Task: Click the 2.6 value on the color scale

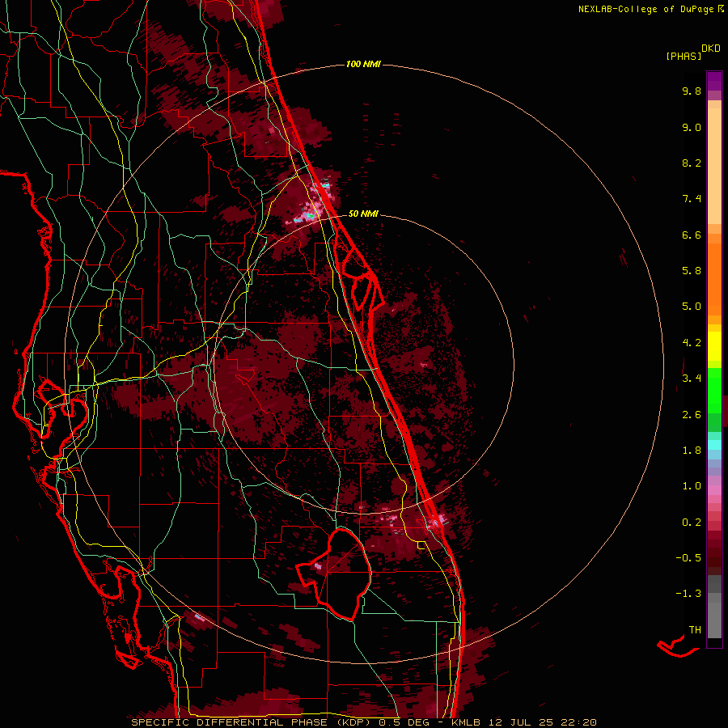Action: coord(692,415)
